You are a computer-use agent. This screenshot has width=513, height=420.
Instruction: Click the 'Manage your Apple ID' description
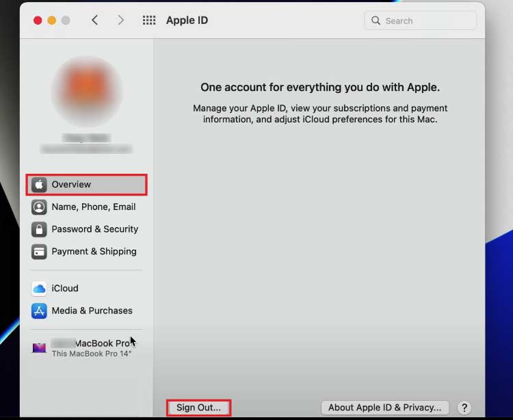point(320,114)
